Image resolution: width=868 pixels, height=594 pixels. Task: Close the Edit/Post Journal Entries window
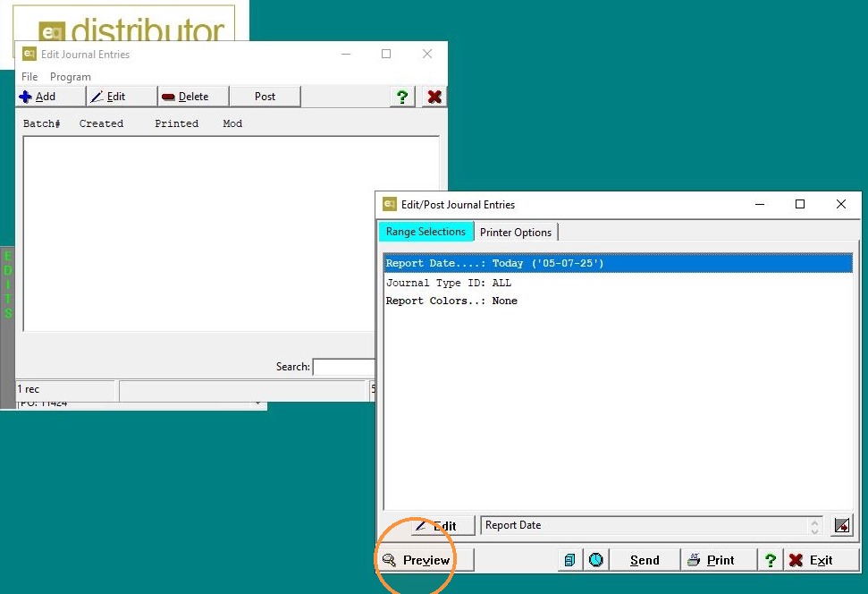click(x=841, y=205)
